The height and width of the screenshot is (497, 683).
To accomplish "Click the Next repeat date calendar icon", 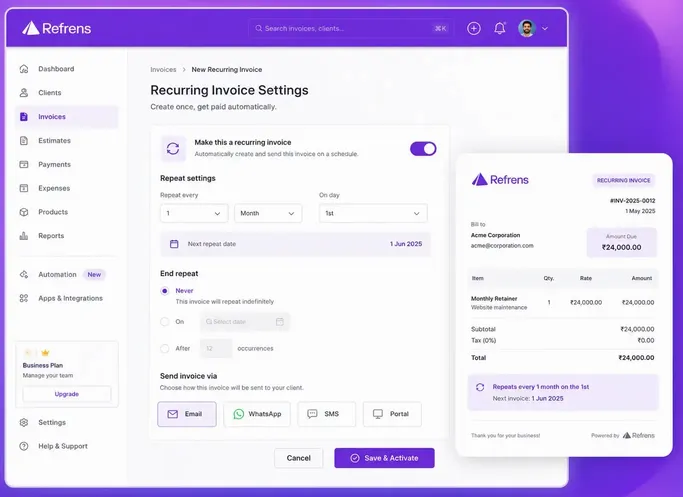I will (x=174, y=244).
